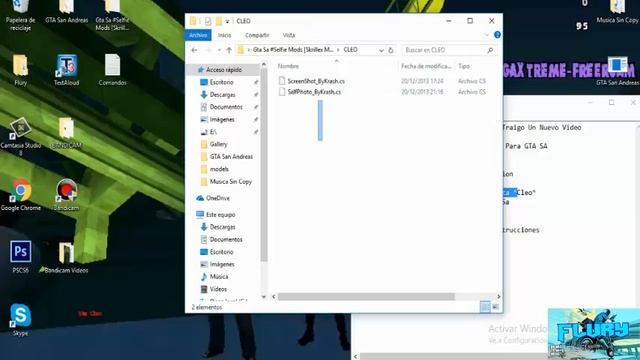This screenshot has height=360, width=640.
Task: Open the Vista ribbon tab
Action: tap(289, 35)
